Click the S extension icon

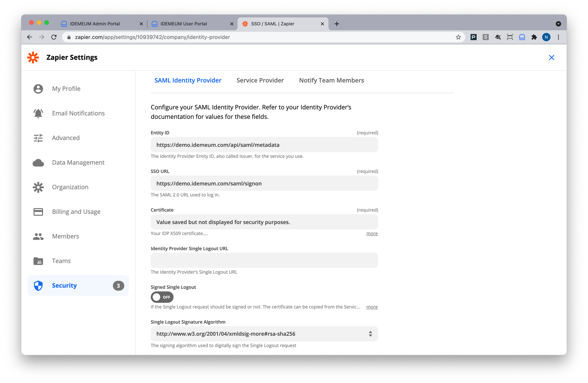485,37
